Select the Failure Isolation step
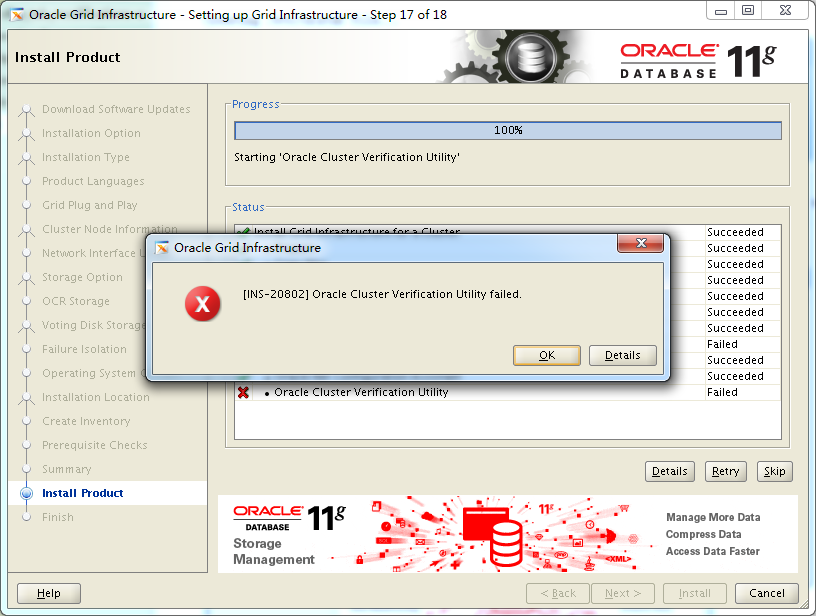Screen dimensions: 816x616 pyautogui.click(x=84, y=349)
